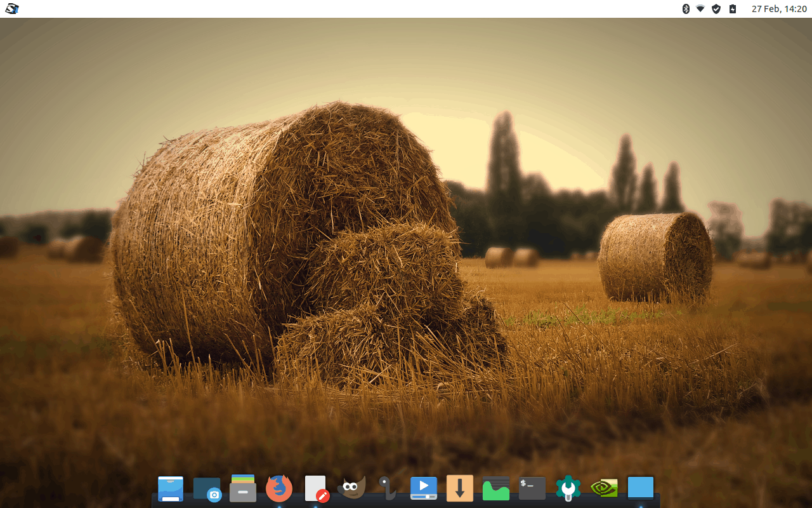The width and height of the screenshot is (812, 508).
Task: Open the archive manager drawer icon
Action: coord(243,488)
